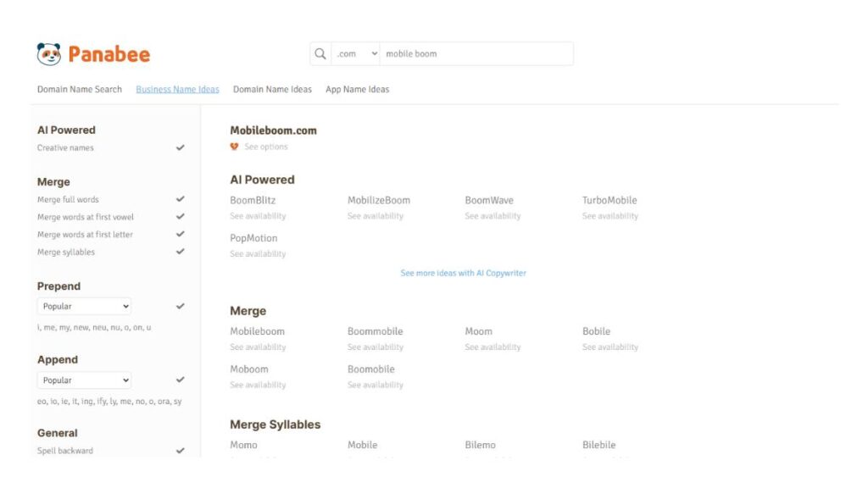Open the Prepend Popular dropdown

tap(84, 306)
